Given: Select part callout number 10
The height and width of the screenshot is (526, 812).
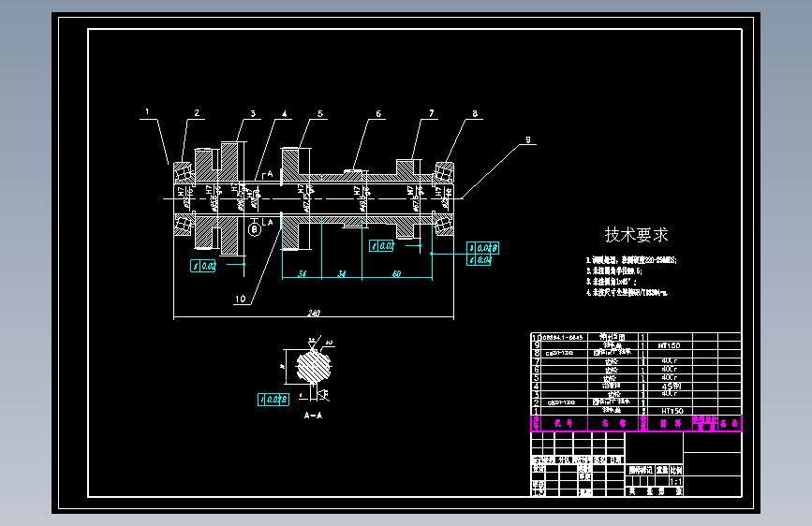Looking at the screenshot, I should (x=241, y=299).
